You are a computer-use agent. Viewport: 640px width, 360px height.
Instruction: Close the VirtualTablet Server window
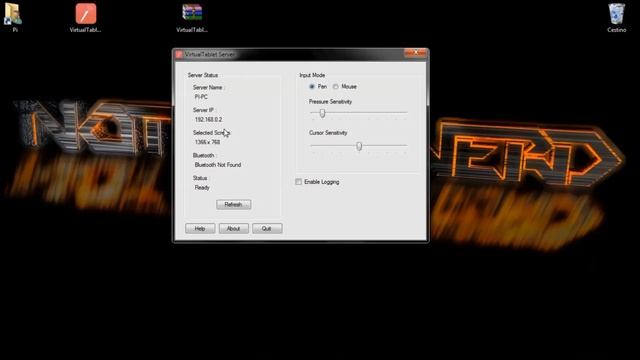415,53
